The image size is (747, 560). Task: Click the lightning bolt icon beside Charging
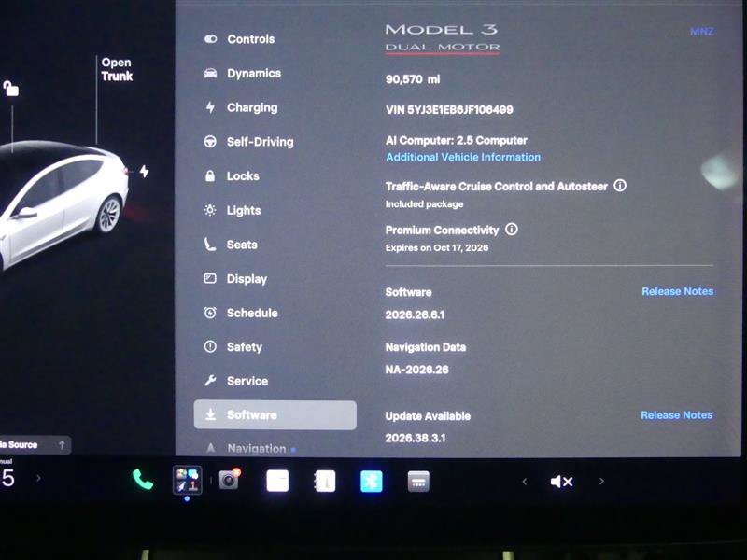210,107
